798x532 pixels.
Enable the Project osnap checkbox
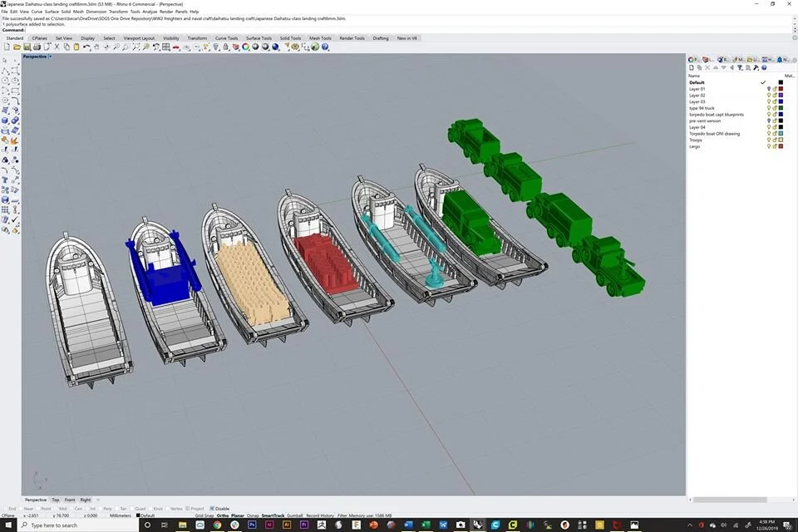[x=188, y=509]
